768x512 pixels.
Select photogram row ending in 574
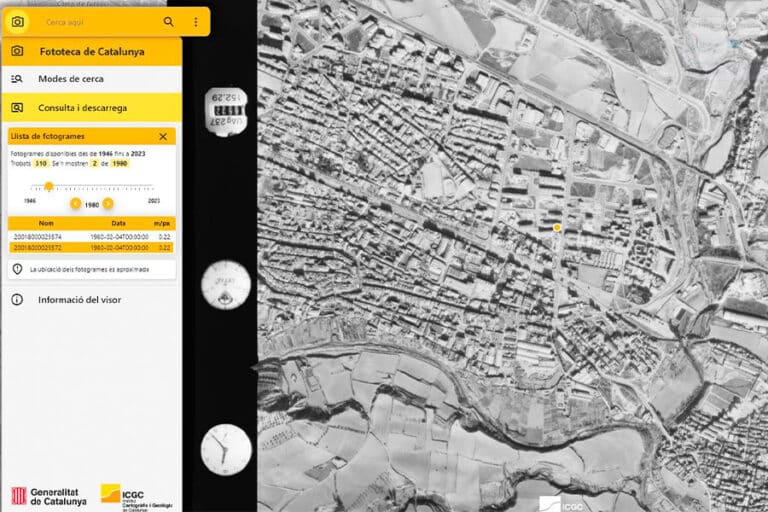46,236
